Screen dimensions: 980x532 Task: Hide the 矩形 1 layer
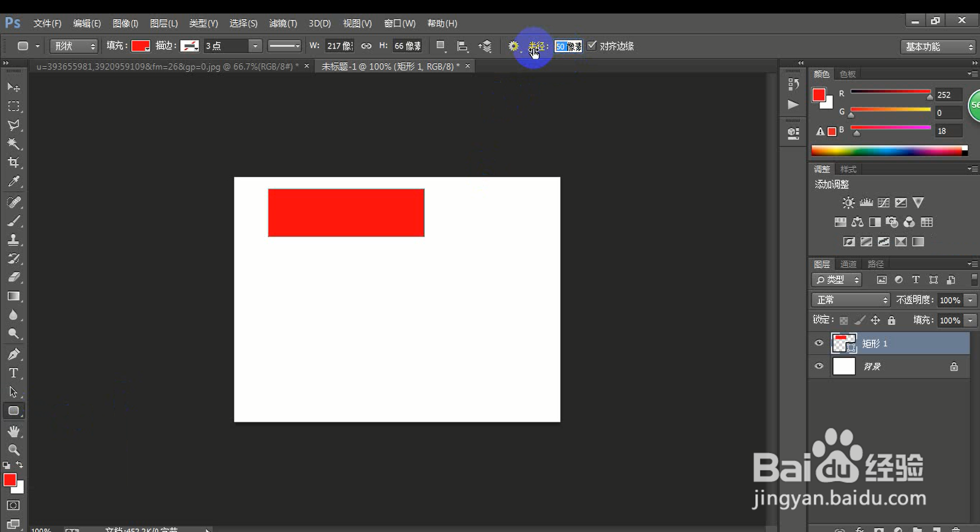point(819,343)
